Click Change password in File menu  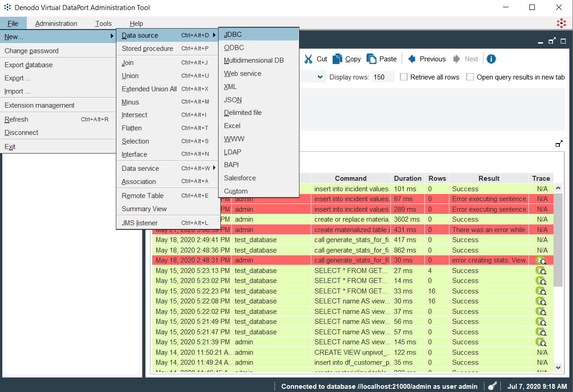coord(58,51)
